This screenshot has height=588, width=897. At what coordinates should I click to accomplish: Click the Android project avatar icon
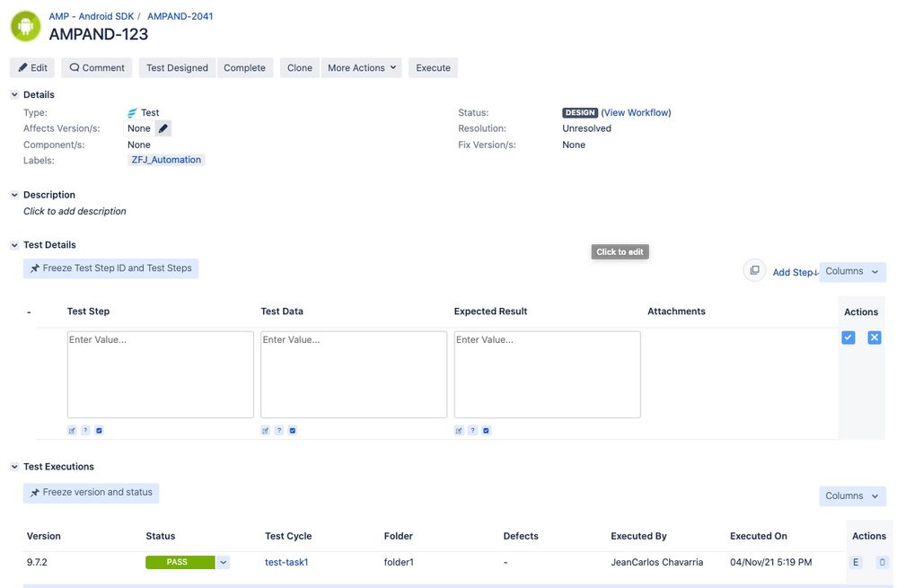[26, 26]
